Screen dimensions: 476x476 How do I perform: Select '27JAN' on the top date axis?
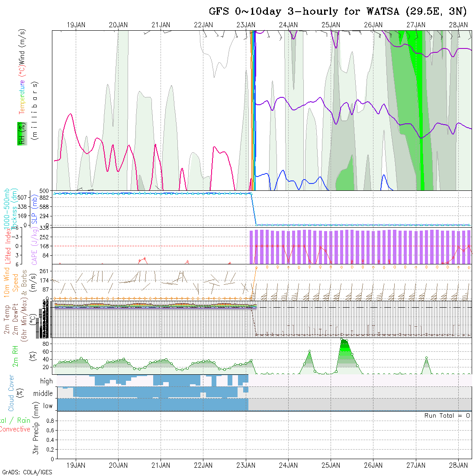pos(416,25)
